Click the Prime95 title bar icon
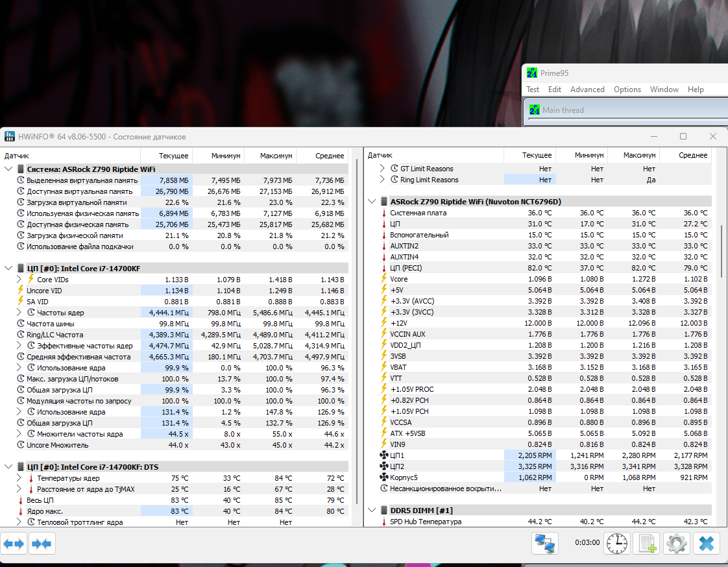This screenshot has height=567, width=728. point(532,73)
